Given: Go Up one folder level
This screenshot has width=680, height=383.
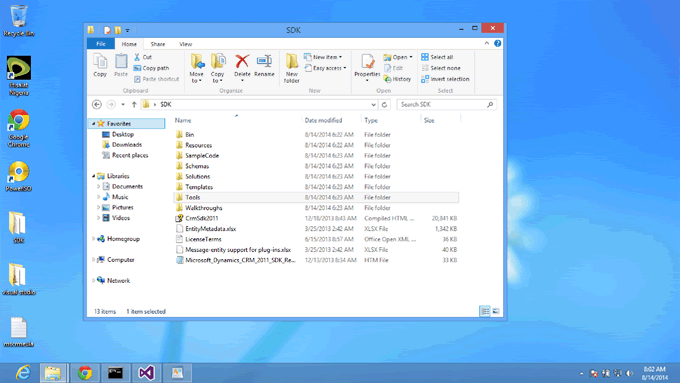Looking at the screenshot, I should 134,105.
